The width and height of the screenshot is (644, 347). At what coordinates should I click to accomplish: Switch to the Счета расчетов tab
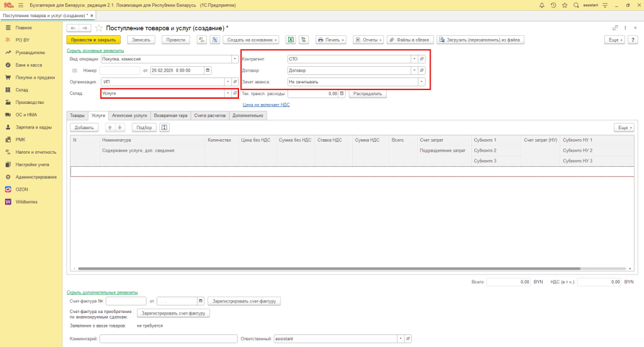(x=210, y=115)
